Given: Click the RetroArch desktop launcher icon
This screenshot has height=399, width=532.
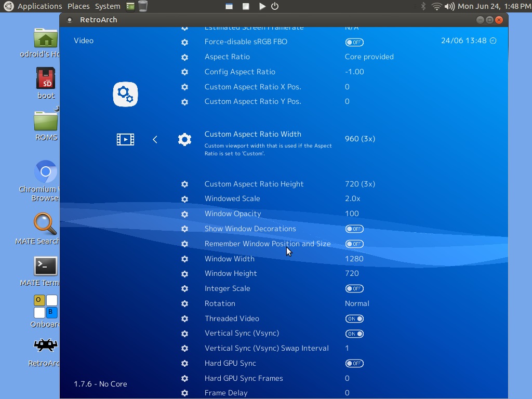Looking at the screenshot, I should (x=46, y=345).
